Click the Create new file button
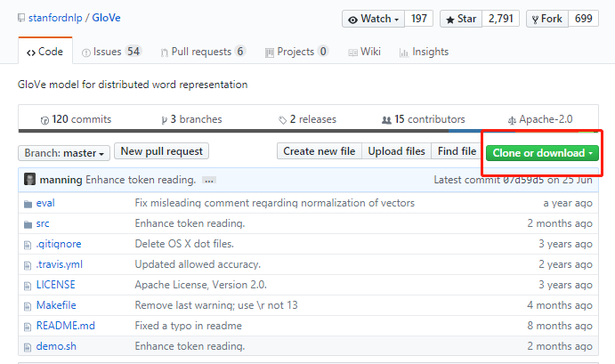 [320, 151]
